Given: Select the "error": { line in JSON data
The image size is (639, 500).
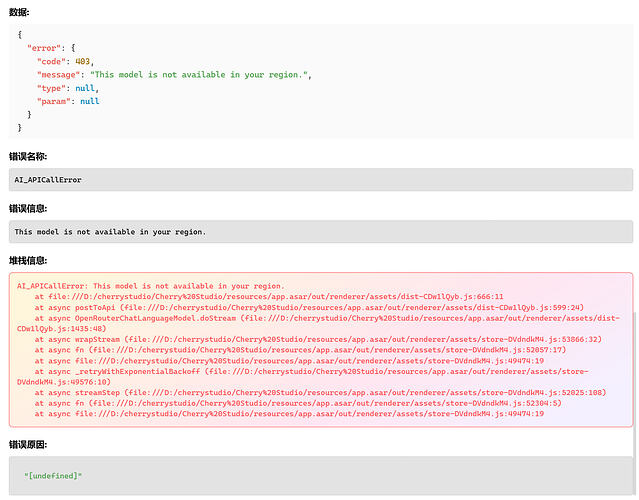Looking at the screenshot, I should (51, 48).
